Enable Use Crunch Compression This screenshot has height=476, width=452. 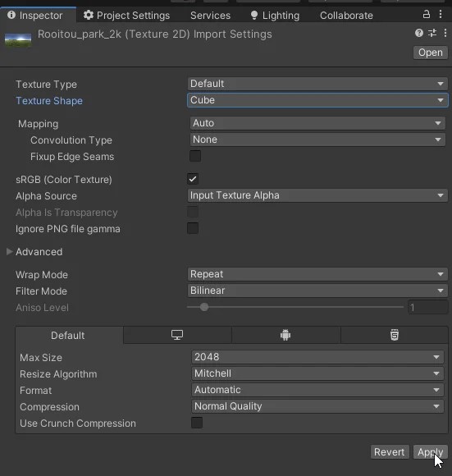tap(197, 423)
